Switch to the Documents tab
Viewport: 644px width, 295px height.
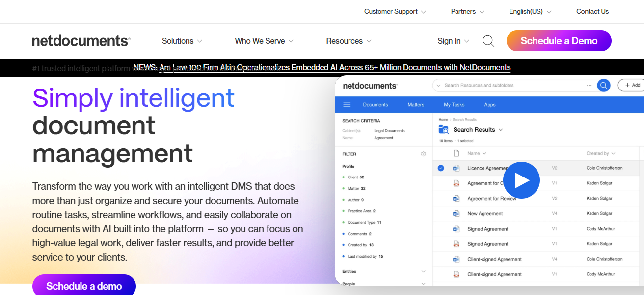(376, 105)
